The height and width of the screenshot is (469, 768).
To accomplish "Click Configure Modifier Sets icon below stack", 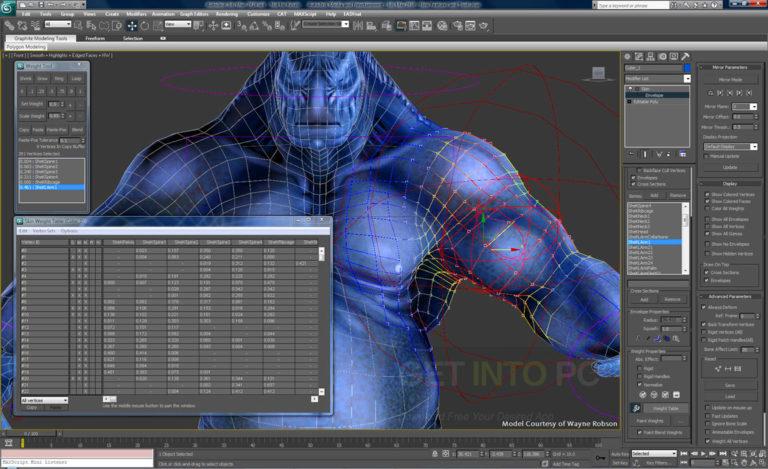I will 683,154.
